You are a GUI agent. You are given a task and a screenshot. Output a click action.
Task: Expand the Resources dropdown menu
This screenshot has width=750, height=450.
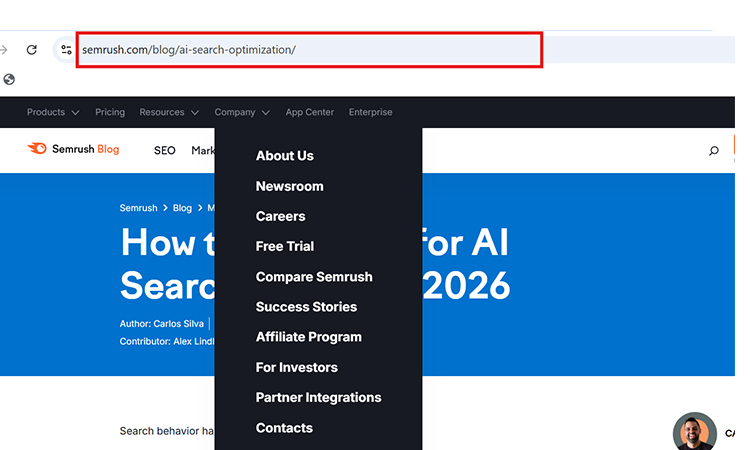169,112
